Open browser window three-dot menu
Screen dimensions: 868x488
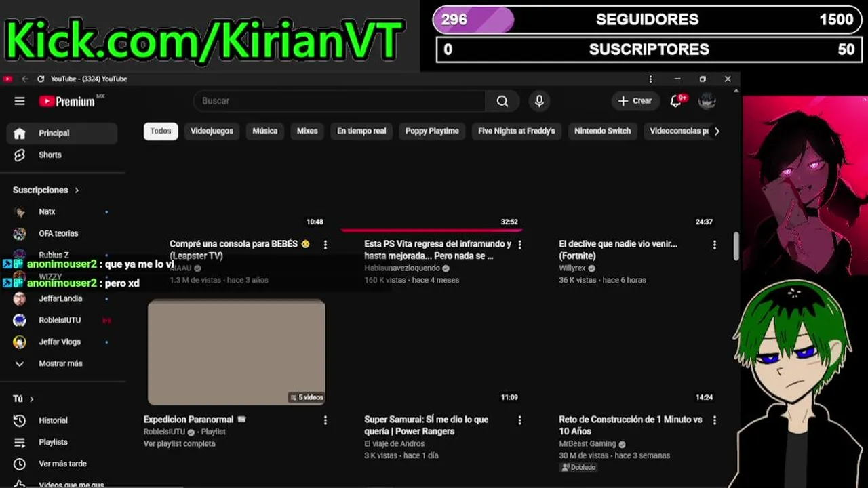click(x=650, y=79)
